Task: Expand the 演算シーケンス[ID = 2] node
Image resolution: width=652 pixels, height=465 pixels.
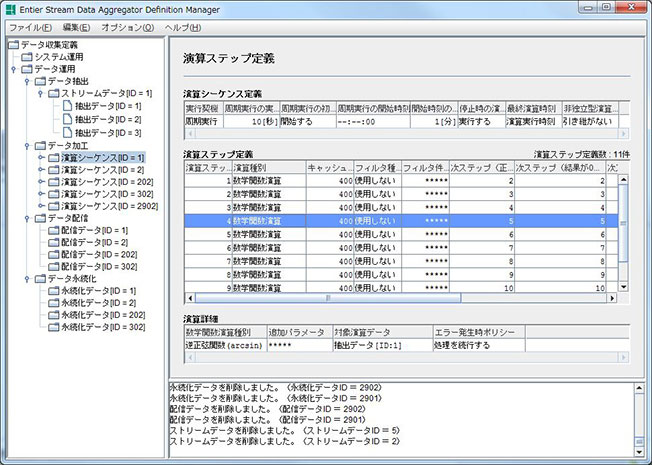Action: [x=39, y=169]
